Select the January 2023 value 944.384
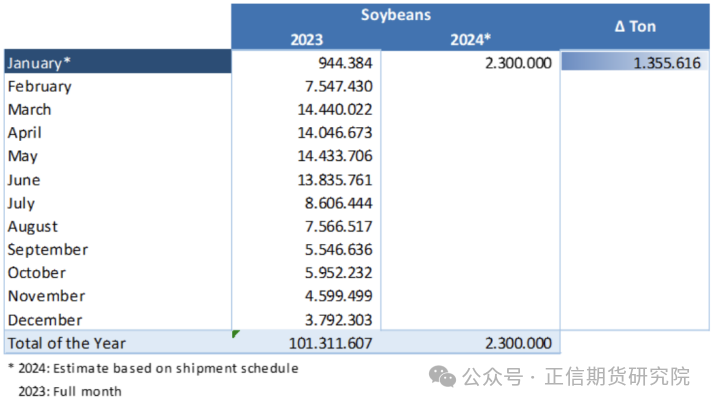Viewport: 713px width, 406px height. click(x=345, y=63)
